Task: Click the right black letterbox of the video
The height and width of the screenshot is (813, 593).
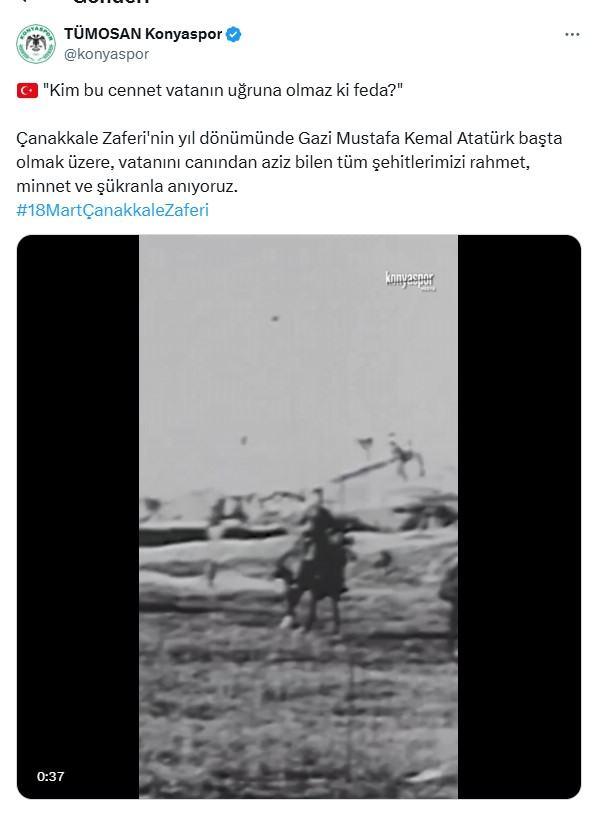Action: [x=519, y=517]
